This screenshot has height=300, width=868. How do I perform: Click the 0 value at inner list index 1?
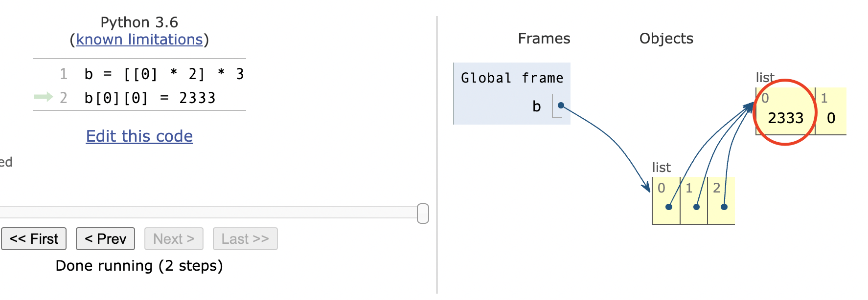[x=831, y=118]
